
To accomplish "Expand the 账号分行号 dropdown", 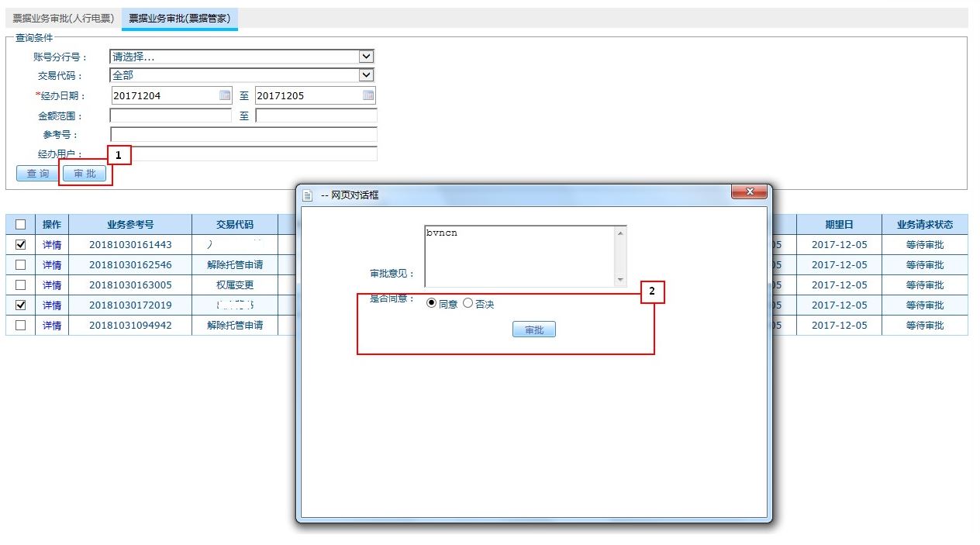I will coord(367,57).
